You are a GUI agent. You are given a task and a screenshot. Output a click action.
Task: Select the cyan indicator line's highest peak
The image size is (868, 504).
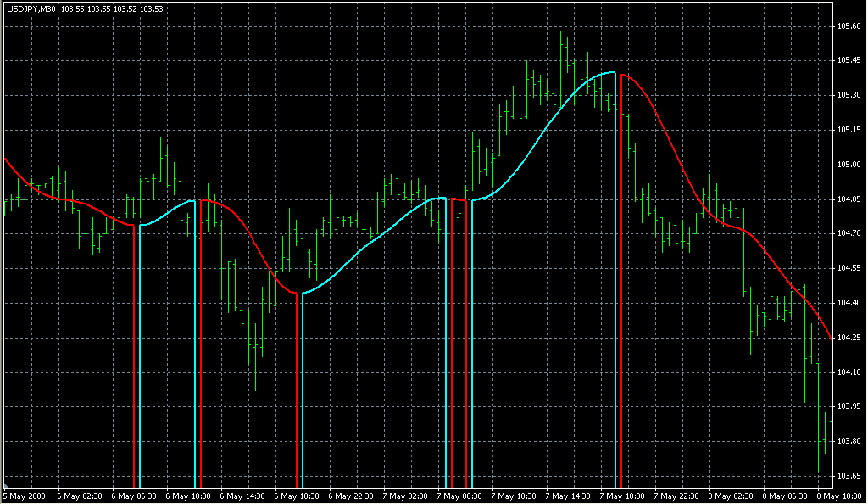coord(611,73)
